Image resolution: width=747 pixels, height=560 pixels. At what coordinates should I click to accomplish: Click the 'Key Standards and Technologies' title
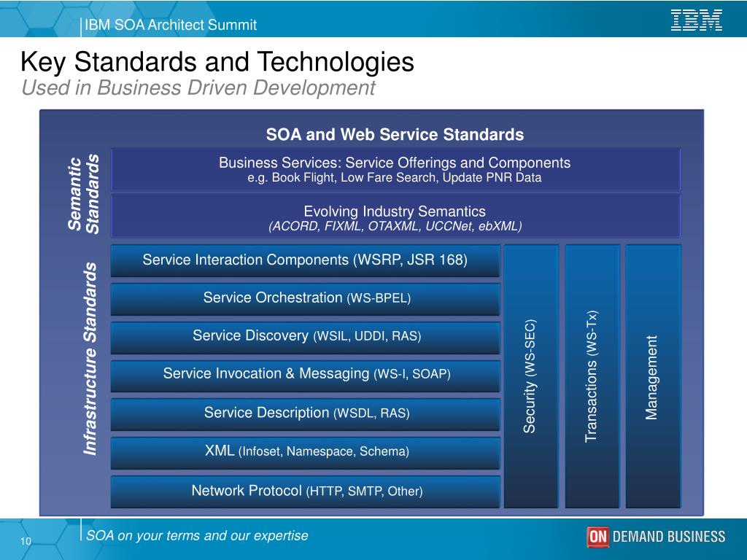coord(217,62)
